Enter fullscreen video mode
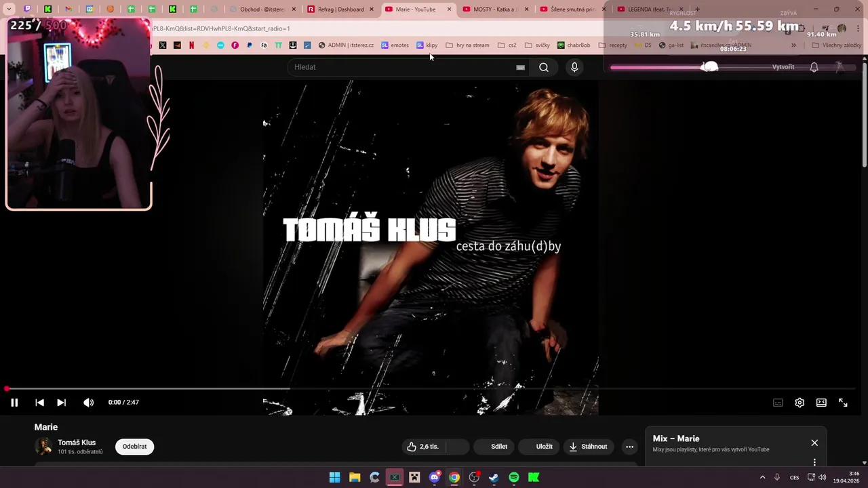This screenshot has height=488, width=868. [843, 403]
